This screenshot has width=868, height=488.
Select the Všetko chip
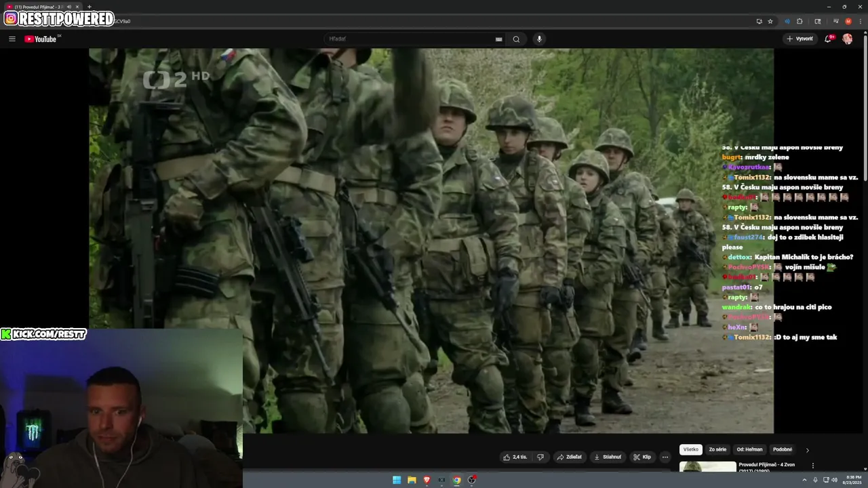coord(690,449)
